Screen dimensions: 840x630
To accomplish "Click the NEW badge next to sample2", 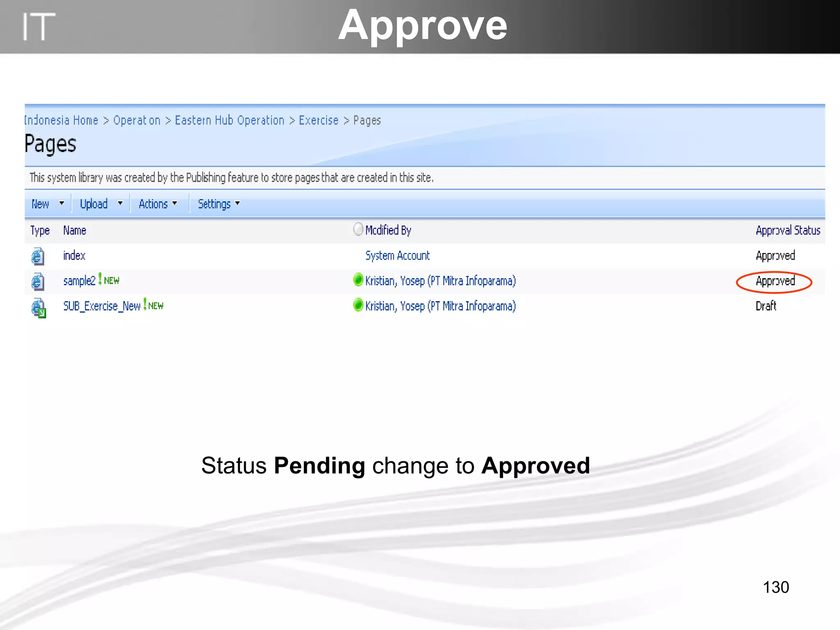I will pyautogui.click(x=109, y=280).
